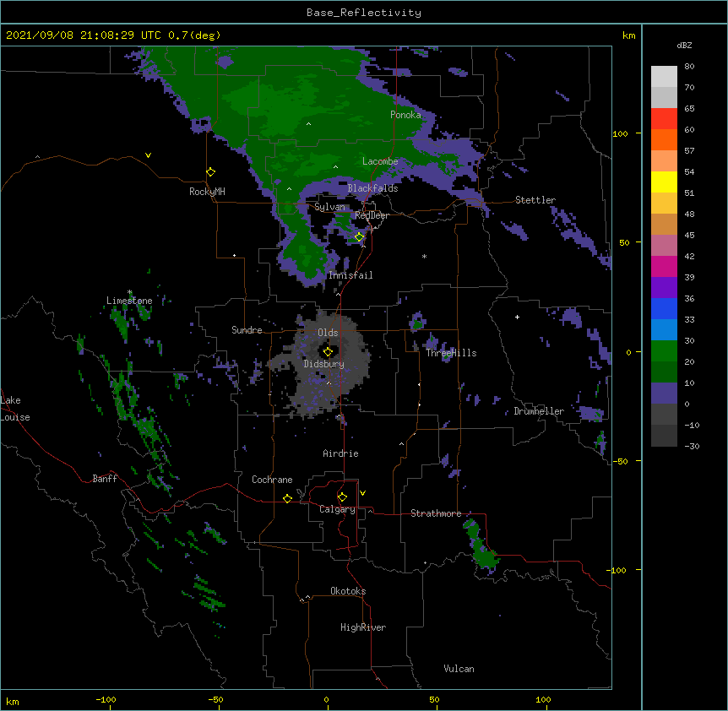Pick the royal blue 33–36 dBZ legend swatch
Viewport: 728px width, 711px height.
(x=664, y=308)
